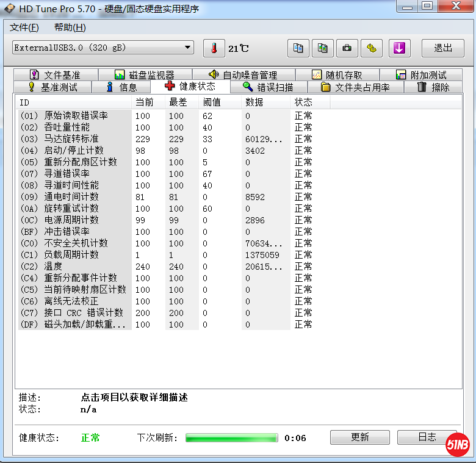Image resolution: width=476 pixels, height=463 pixels.
Task: Click the 退出 (Exit) button
Action: click(x=443, y=48)
